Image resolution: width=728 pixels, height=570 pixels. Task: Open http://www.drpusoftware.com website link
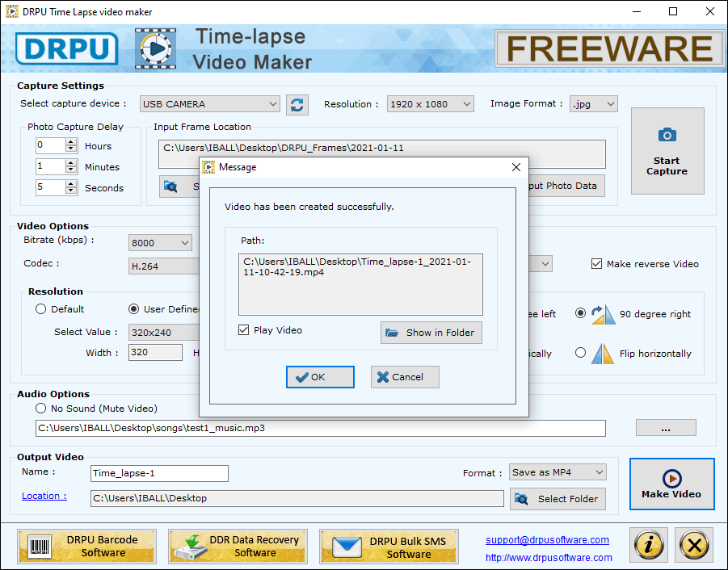pyautogui.click(x=549, y=557)
